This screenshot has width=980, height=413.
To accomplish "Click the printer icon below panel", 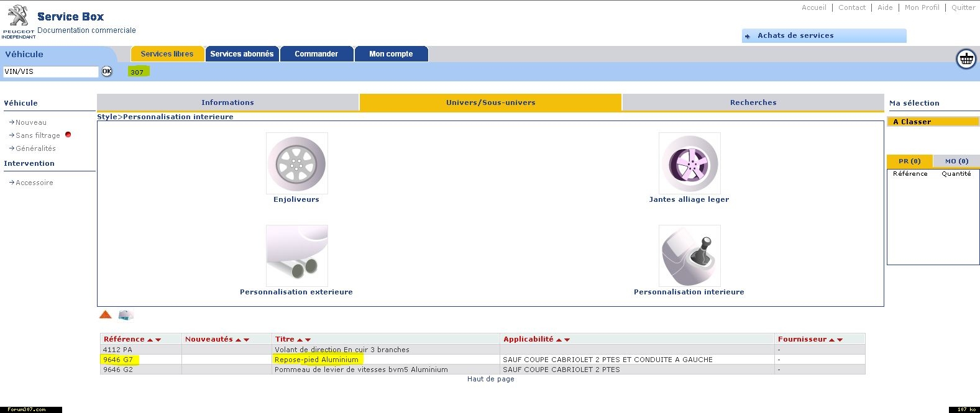I will (126, 315).
